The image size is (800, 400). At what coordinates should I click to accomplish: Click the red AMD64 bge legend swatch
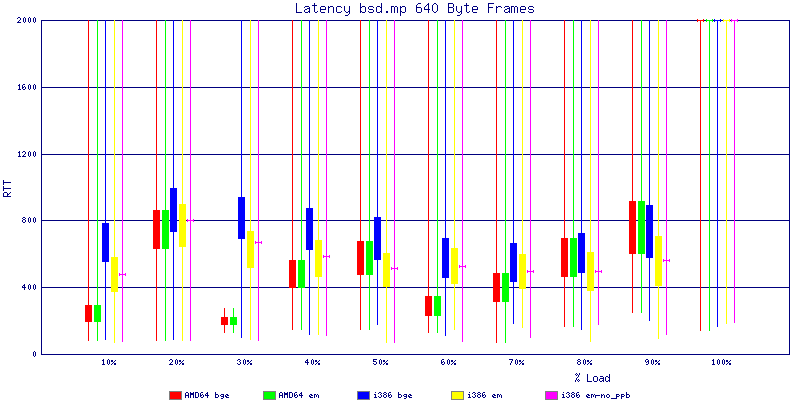176,395
